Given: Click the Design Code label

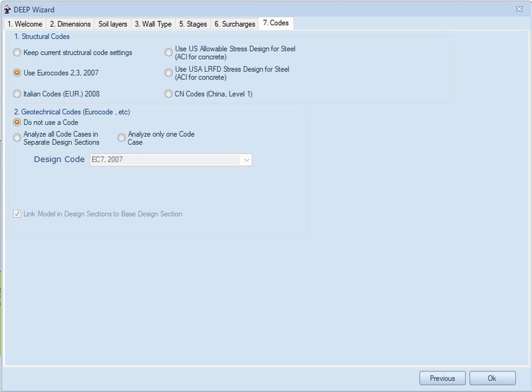Looking at the screenshot, I should (x=59, y=159).
